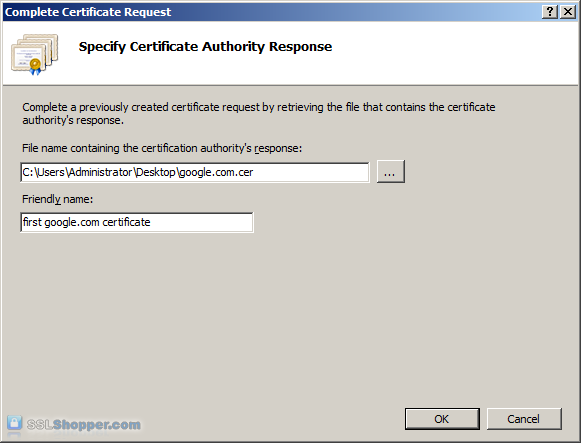Focus the certificate response file path field

(x=195, y=172)
